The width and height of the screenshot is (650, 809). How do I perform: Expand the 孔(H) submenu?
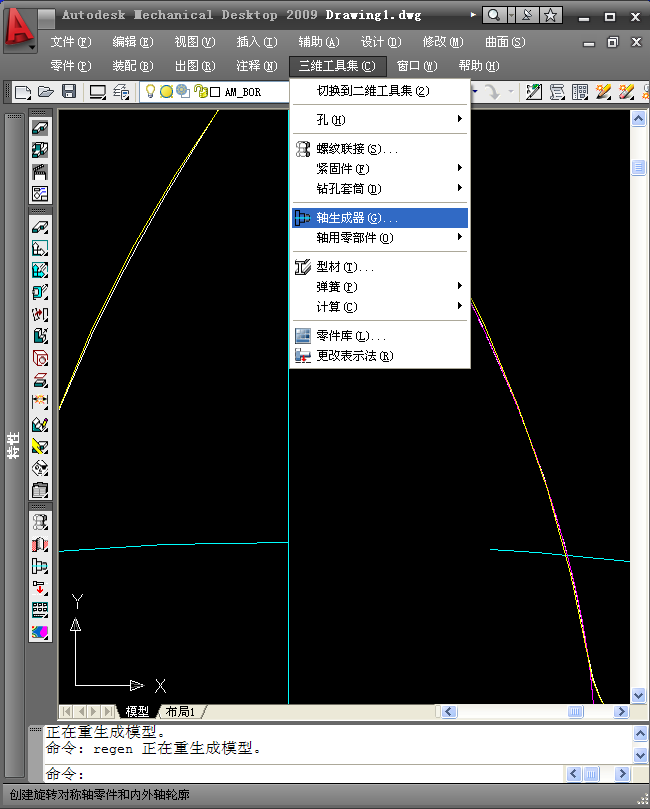pyautogui.click(x=380, y=120)
